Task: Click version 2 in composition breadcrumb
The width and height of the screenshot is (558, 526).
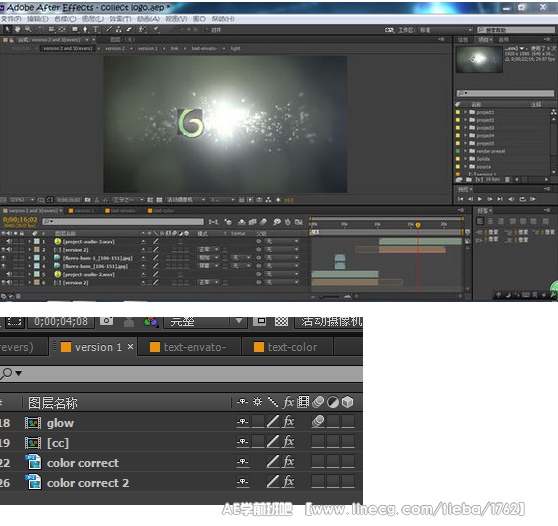Action: point(115,48)
